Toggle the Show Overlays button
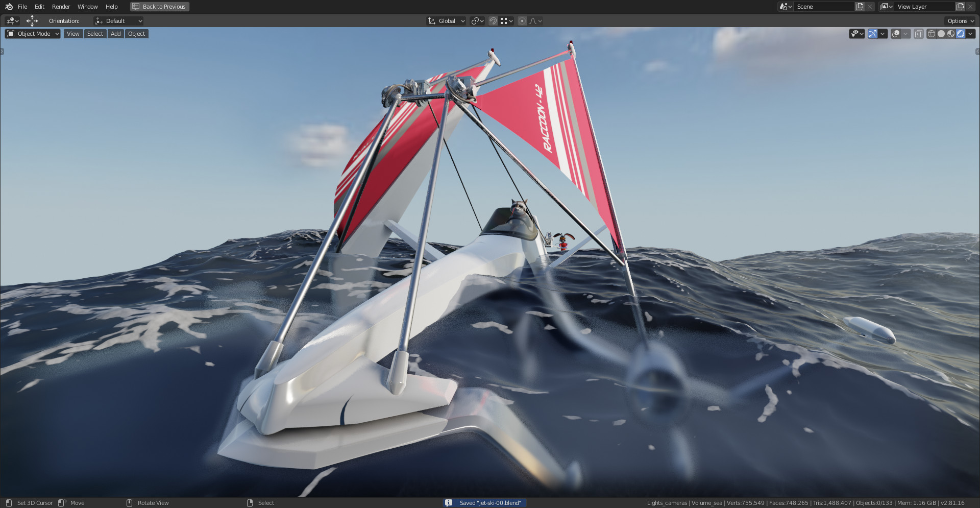Image resolution: width=980 pixels, height=508 pixels. point(896,34)
